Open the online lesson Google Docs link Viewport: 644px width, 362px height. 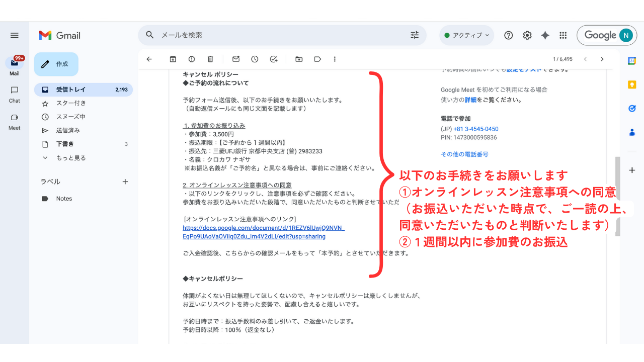coord(263,232)
